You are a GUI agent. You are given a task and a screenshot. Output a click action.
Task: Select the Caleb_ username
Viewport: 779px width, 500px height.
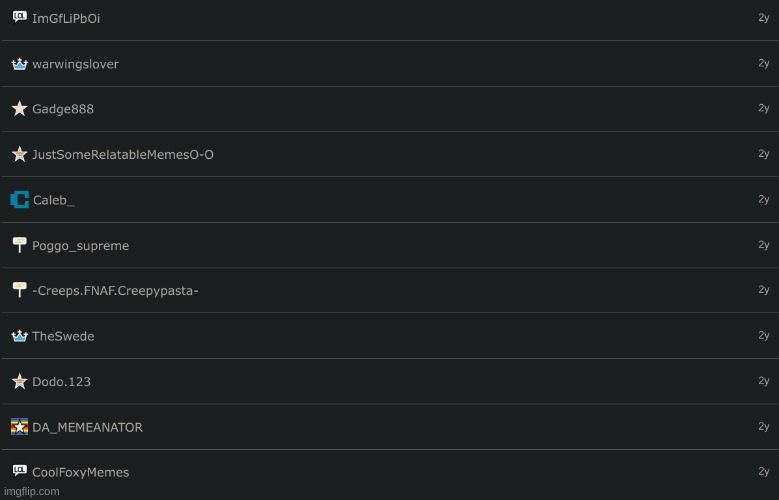[x=54, y=200]
